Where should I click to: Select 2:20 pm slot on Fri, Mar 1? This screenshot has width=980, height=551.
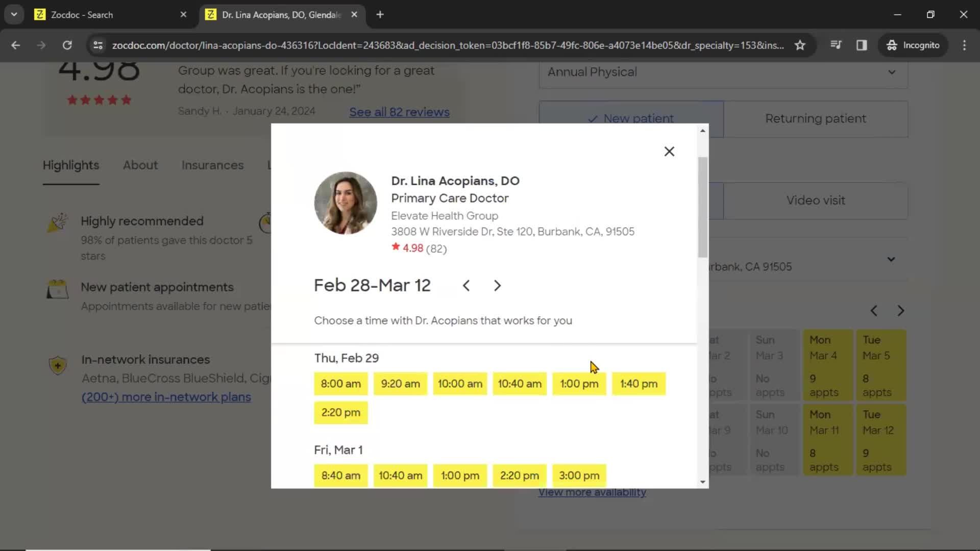pyautogui.click(x=520, y=475)
